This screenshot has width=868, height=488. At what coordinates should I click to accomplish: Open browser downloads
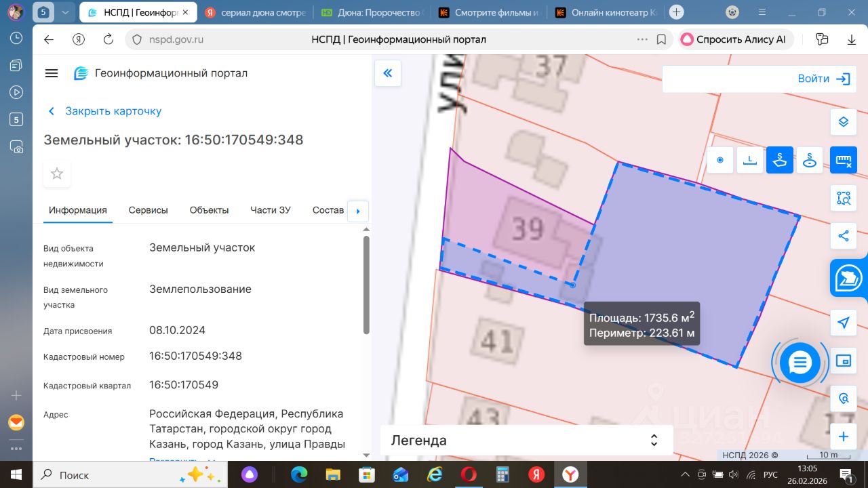tap(852, 39)
